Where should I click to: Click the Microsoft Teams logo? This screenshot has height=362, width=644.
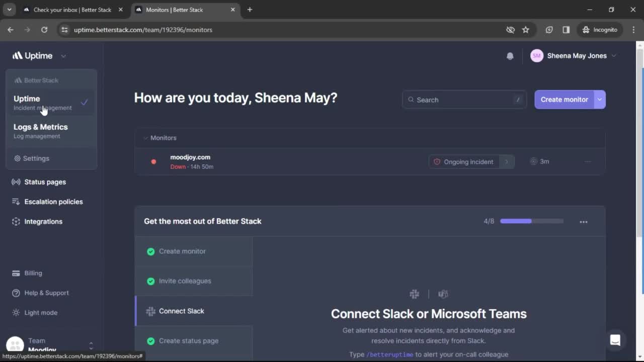443,294
